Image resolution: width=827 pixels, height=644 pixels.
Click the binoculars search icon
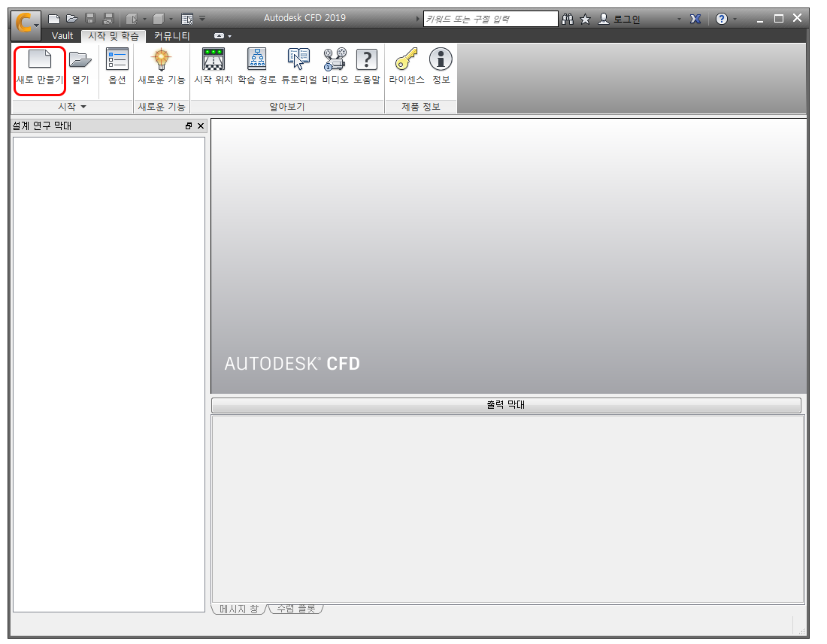(x=568, y=19)
